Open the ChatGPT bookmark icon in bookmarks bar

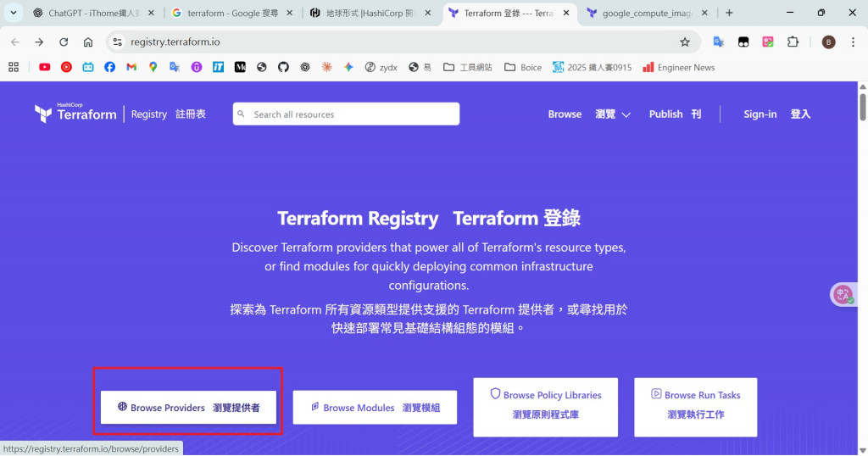305,67
